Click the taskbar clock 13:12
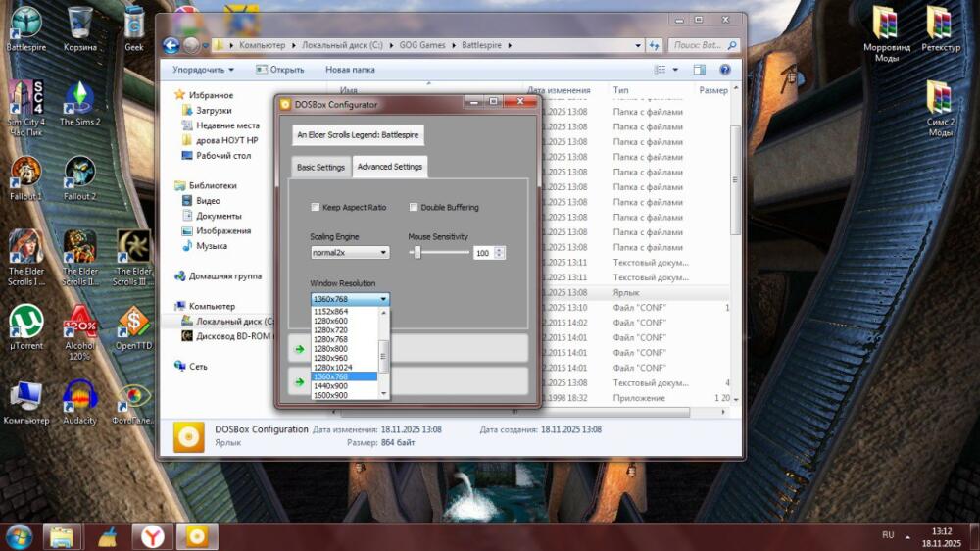Image resolution: width=980 pixels, height=551 pixels. click(x=941, y=531)
